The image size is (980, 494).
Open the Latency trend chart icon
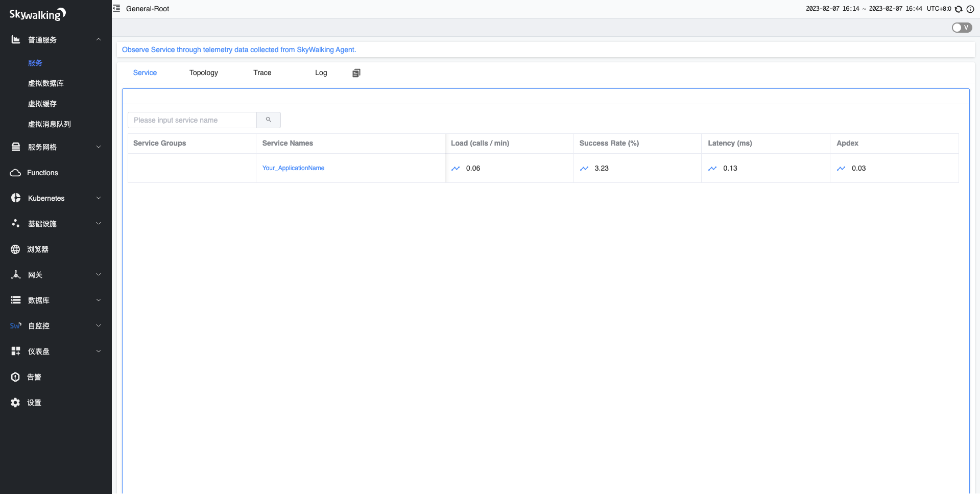pyautogui.click(x=712, y=169)
